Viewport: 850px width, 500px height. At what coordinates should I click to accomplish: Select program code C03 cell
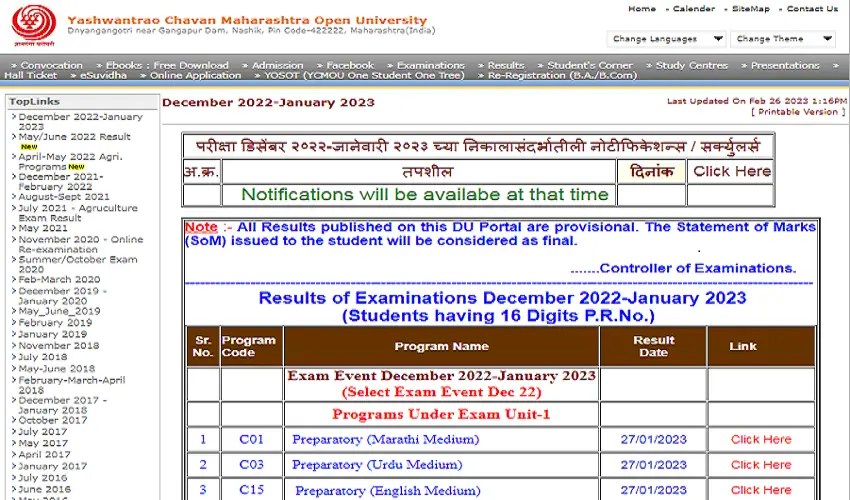tap(252, 465)
